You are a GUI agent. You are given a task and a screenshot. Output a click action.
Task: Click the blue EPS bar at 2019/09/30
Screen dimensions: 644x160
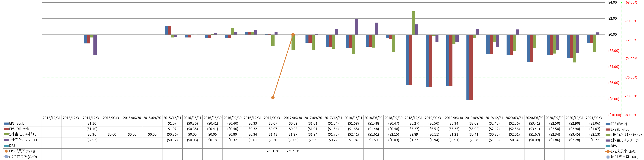tap(468, 67)
